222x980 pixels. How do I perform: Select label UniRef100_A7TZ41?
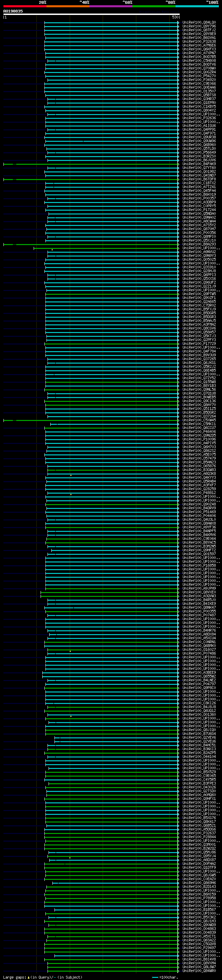[199, 187]
